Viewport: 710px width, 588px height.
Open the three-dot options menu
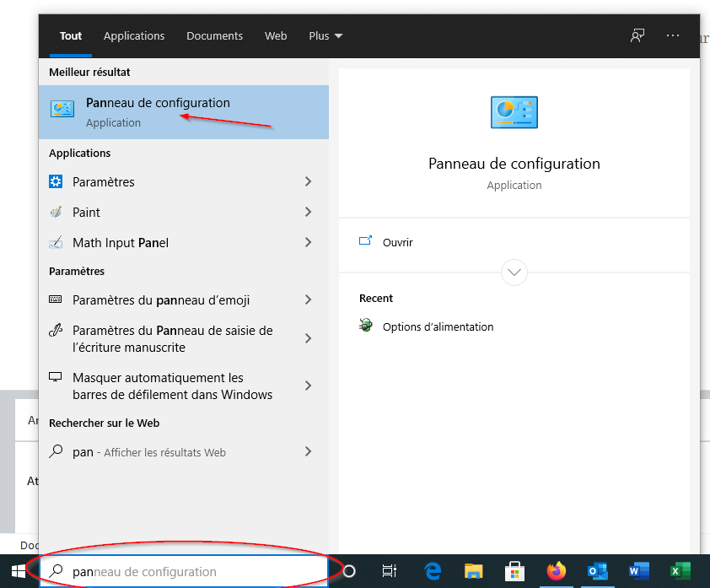(672, 35)
